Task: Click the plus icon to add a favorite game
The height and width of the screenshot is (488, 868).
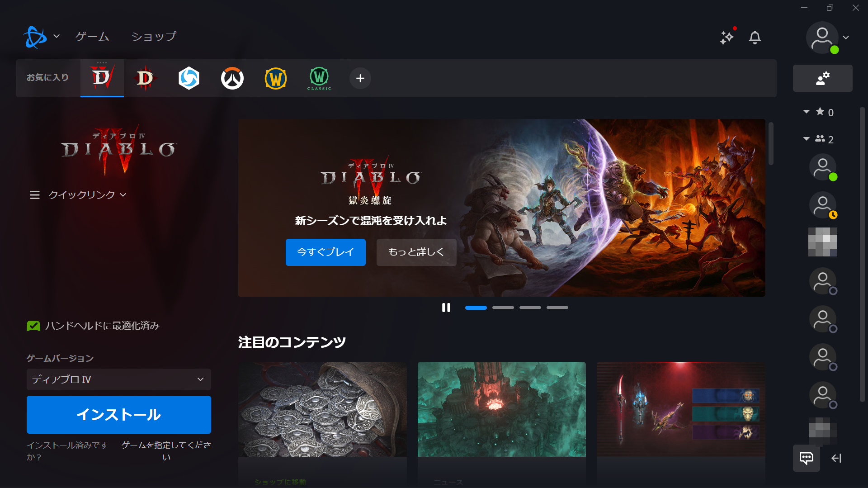Action: click(x=360, y=78)
